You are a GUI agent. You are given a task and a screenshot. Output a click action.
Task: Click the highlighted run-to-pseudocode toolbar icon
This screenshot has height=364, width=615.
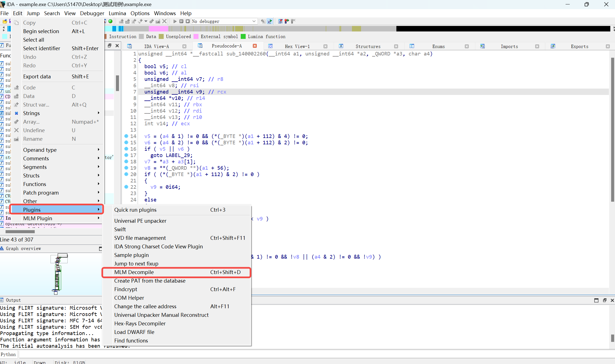[270, 21]
